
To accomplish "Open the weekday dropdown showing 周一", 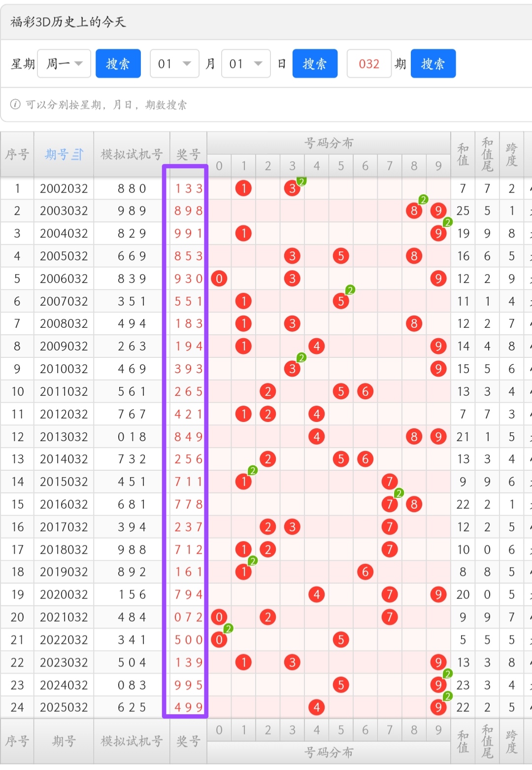I will [64, 64].
